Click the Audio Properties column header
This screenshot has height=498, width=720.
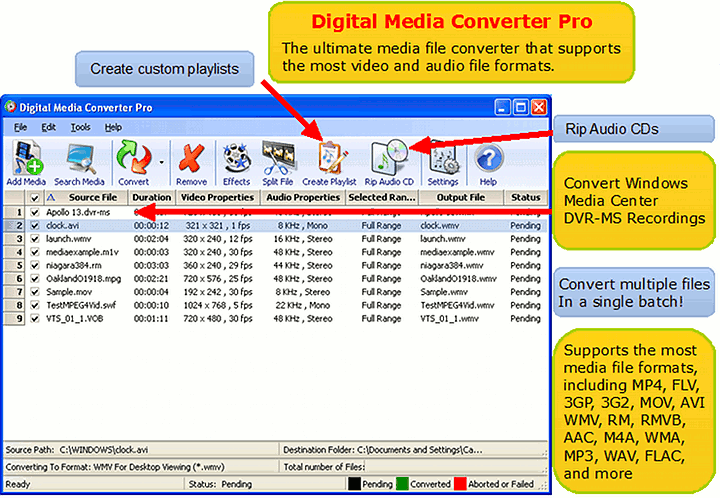(x=303, y=197)
